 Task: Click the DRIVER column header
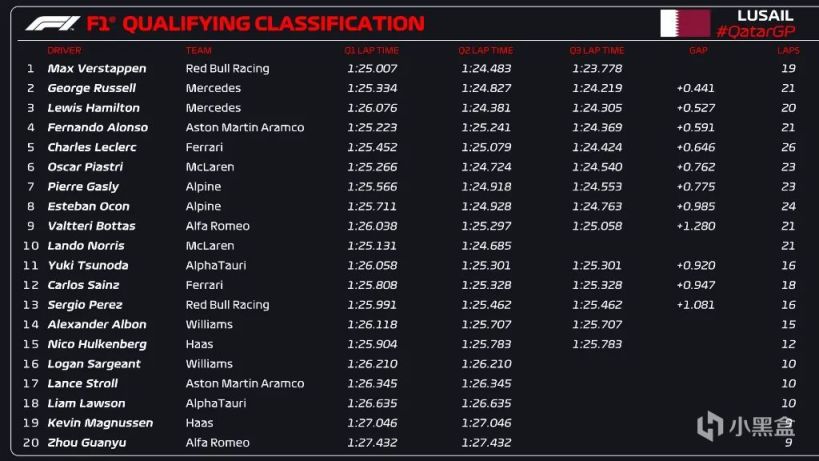click(64, 51)
